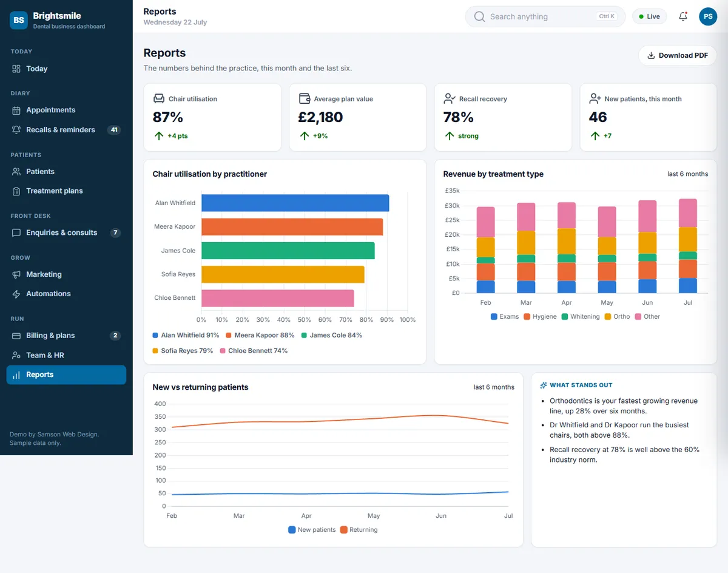Click the 41 badge on Recalls

click(x=113, y=130)
